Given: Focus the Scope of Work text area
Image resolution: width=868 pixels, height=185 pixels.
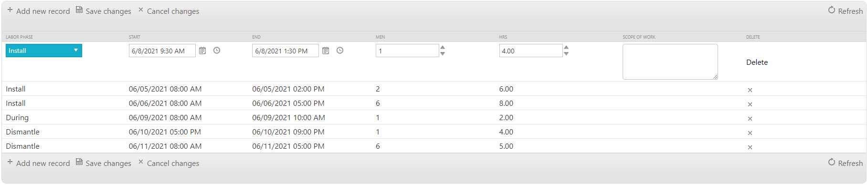Looking at the screenshot, I should (x=670, y=62).
